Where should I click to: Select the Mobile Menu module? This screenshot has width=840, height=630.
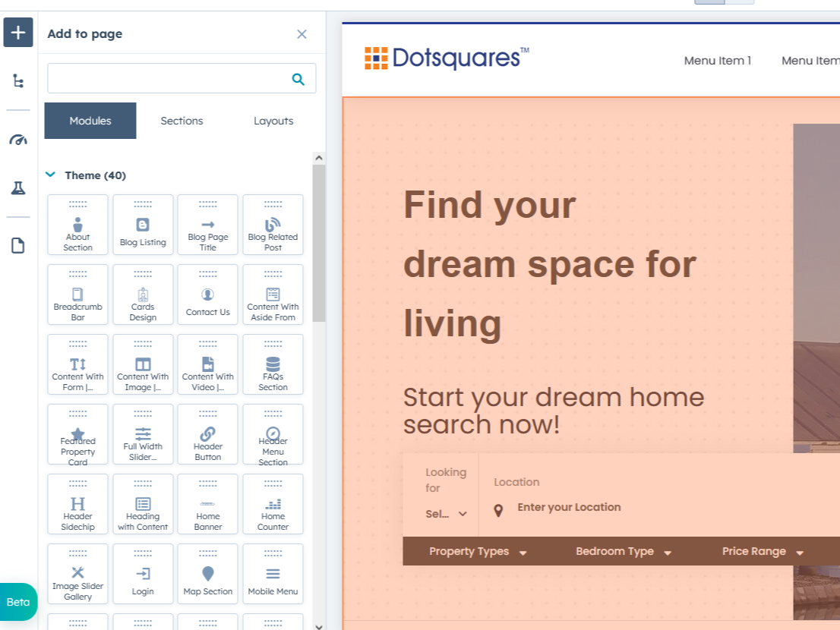tap(273, 574)
